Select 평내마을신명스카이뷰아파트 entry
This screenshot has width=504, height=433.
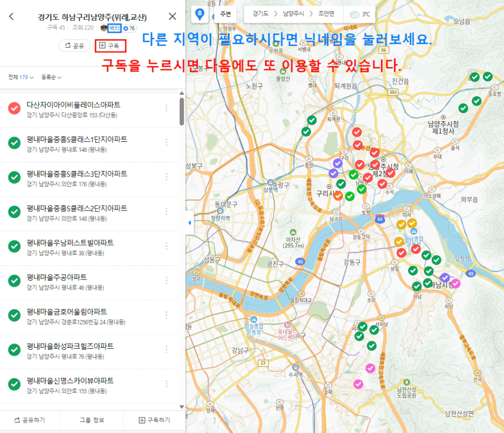(x=89, y=386)
